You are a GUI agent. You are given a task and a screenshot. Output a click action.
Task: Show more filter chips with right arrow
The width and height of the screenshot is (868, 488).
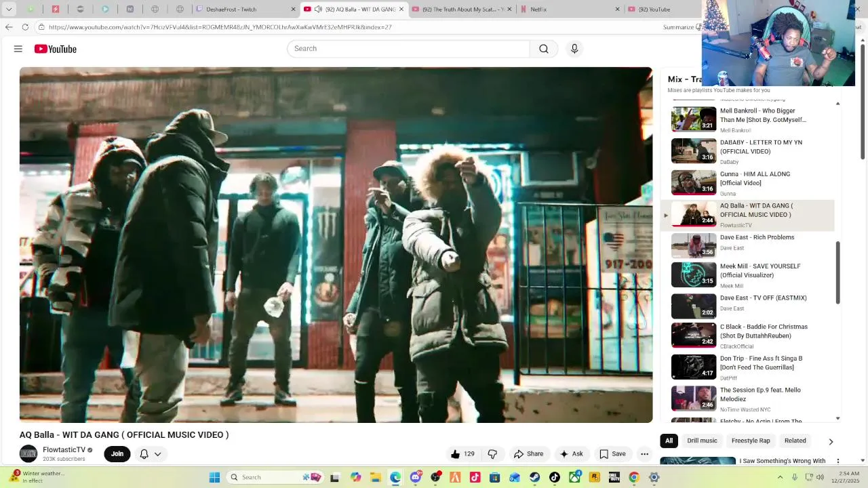click(x=831, y=441)
